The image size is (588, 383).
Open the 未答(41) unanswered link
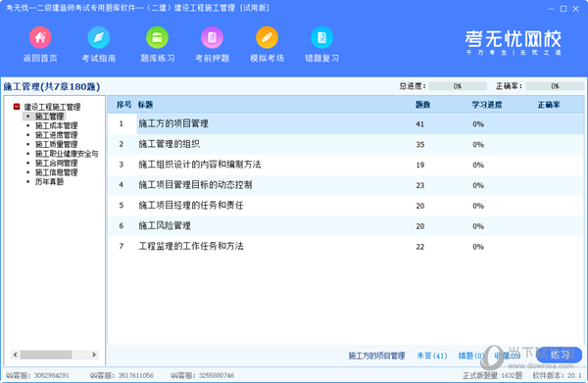click(x=432, y=356)
